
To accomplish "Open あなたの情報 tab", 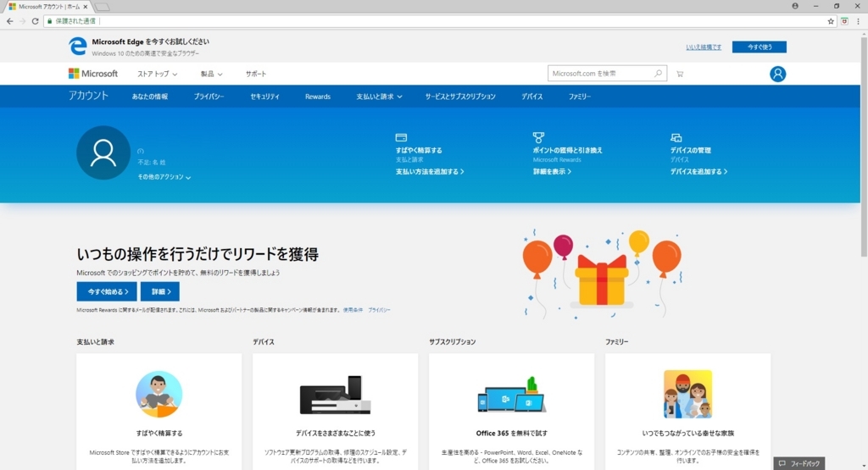I will [x=150, y=97].
